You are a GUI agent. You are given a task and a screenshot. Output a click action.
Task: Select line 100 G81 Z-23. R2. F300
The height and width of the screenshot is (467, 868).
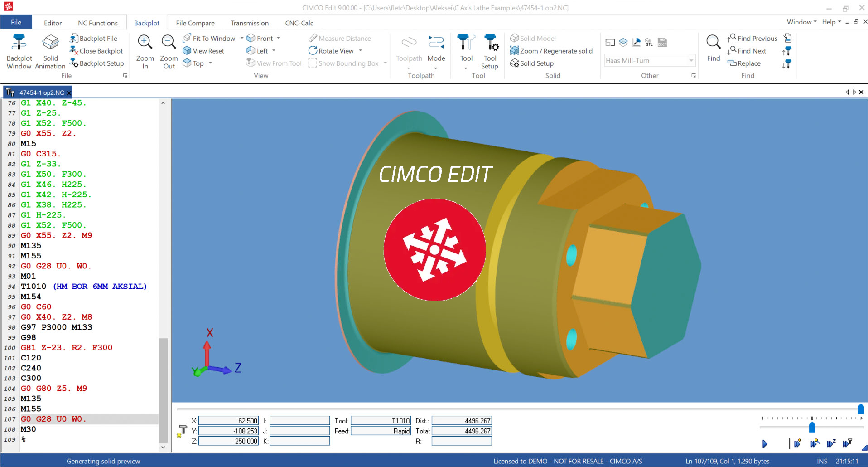[x=66, y=348]
